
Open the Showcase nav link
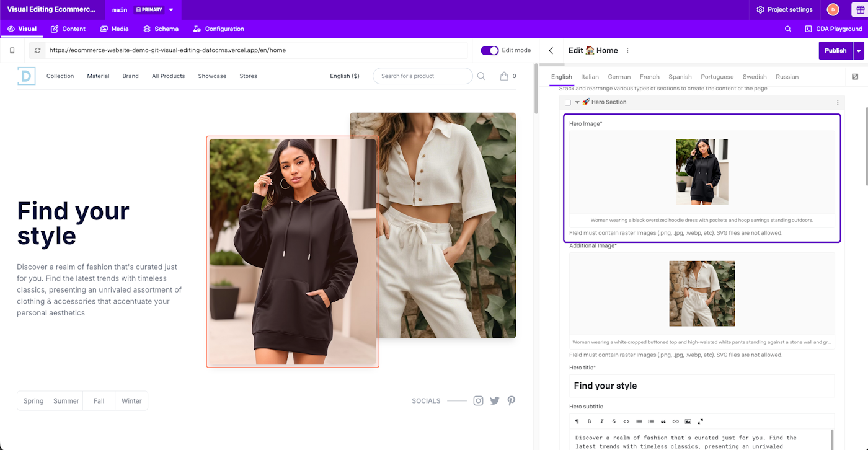pos(212,76)
